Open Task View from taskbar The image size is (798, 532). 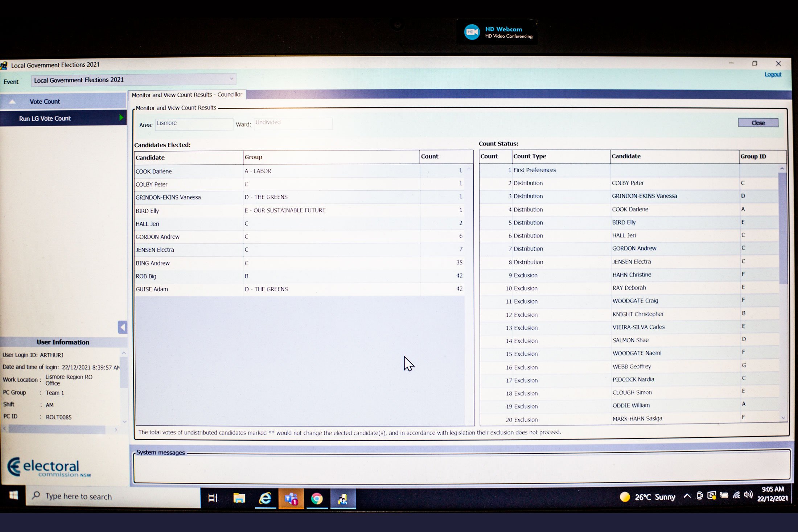tap(213, 498)
